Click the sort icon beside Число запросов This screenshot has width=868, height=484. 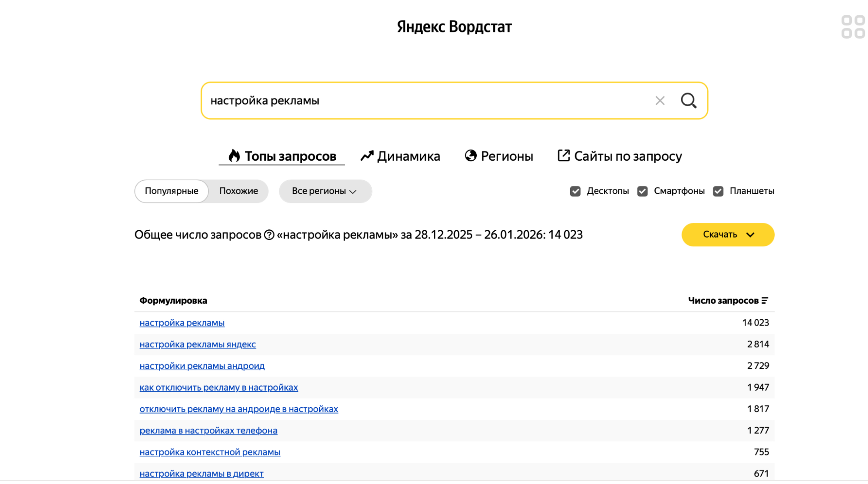pyautogui.click(x=766, y=300)
